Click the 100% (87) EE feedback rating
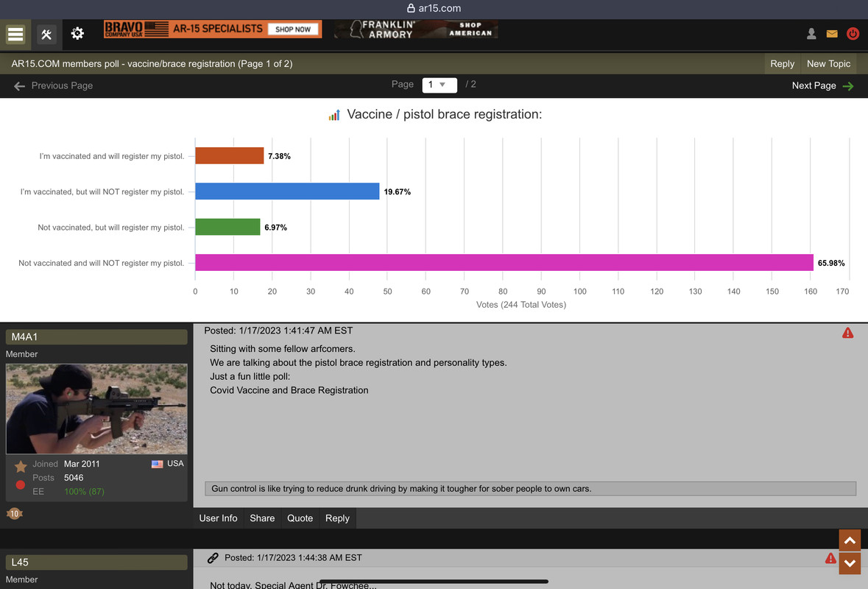The height and width of the screenshot is (589, 868). point(84,491)
